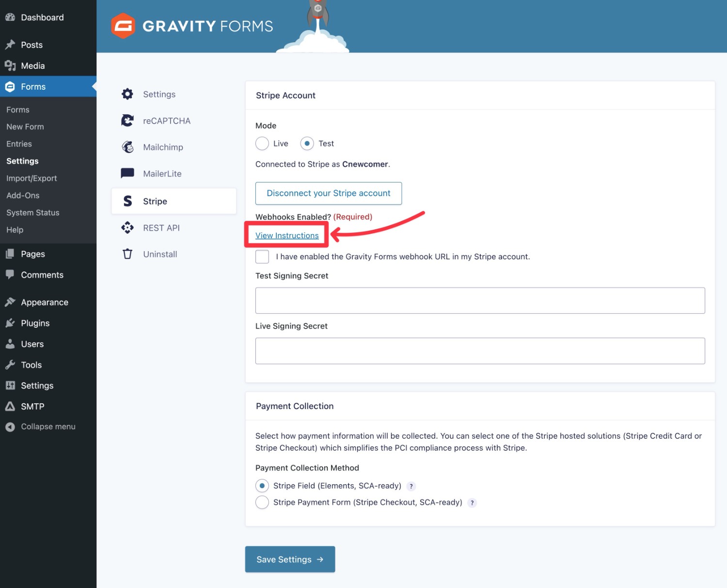Click the Stripe S icon
Viewport: 727px width, 588px height.
pyautogui.click(x=127, y=201)
